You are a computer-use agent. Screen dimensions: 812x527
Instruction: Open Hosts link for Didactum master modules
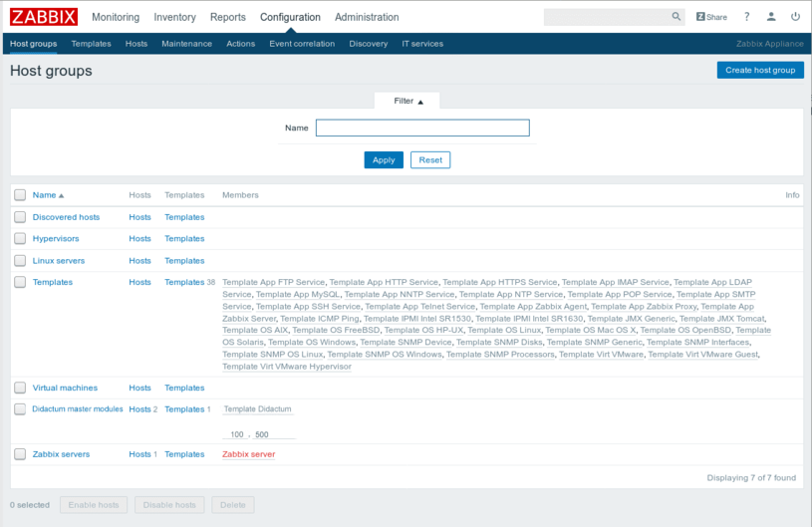pyautogui.click(x=139, y=409)
